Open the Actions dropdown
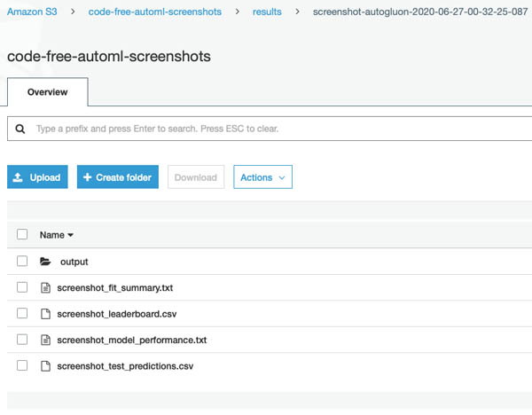Viewport: 532px width, 415px height. (x=262, y=177)
